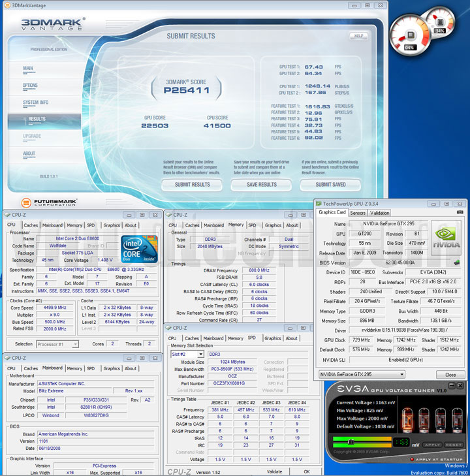Click the GPU-Z Name field GeForce GTX 295
Viewport: 470px width, 476px height.
coord(388,224)
